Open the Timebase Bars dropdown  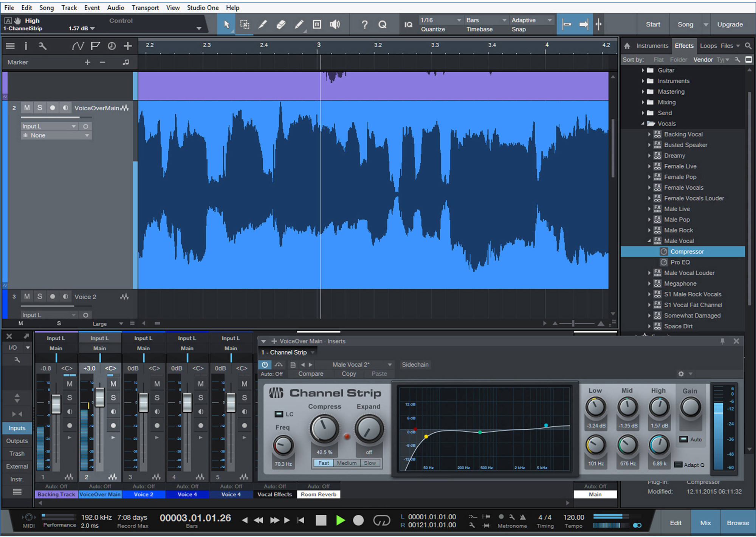pyautogui.click(x=486, y=20)
